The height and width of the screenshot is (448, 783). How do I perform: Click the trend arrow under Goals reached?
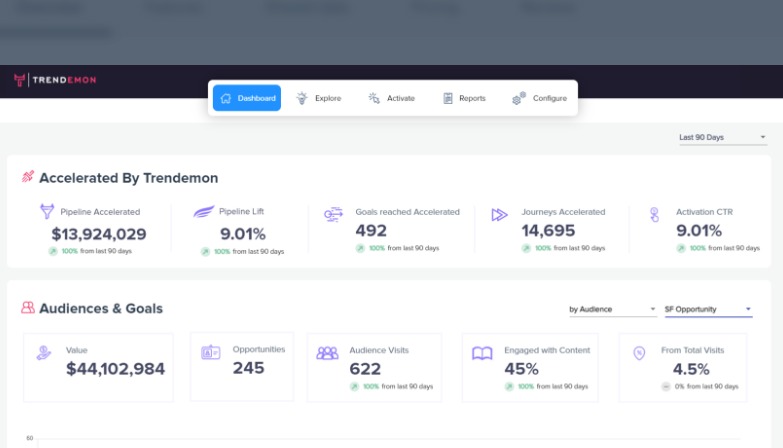(360, 248)
